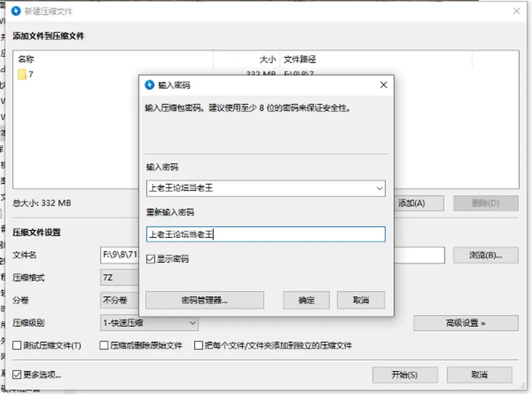Click the Bandizip logo in password dialog title
The width and height of the screenshot is (532, 395).
pyautogui.click(x=150, y=85)
